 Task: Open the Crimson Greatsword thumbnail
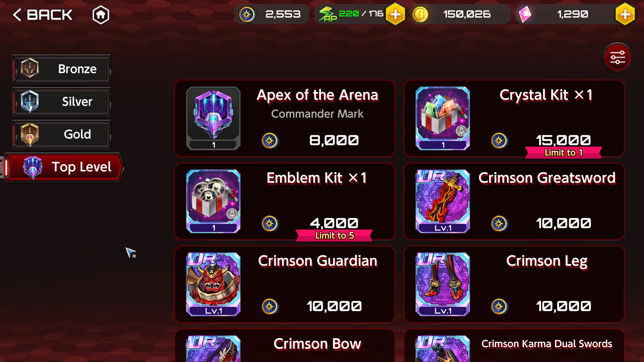443,201
